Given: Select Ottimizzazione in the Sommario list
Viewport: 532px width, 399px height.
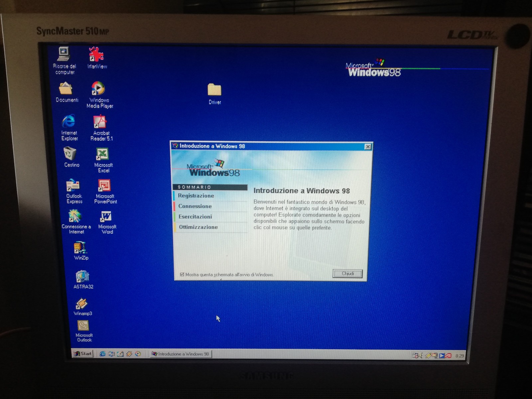Looking at the screenshot, I should tap(211, 227).
